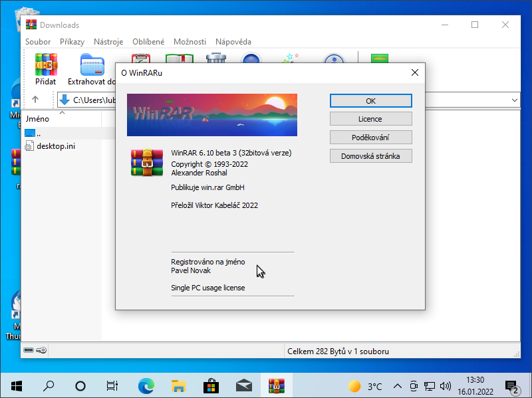Open the Příkazy menu

click(72, 42)
